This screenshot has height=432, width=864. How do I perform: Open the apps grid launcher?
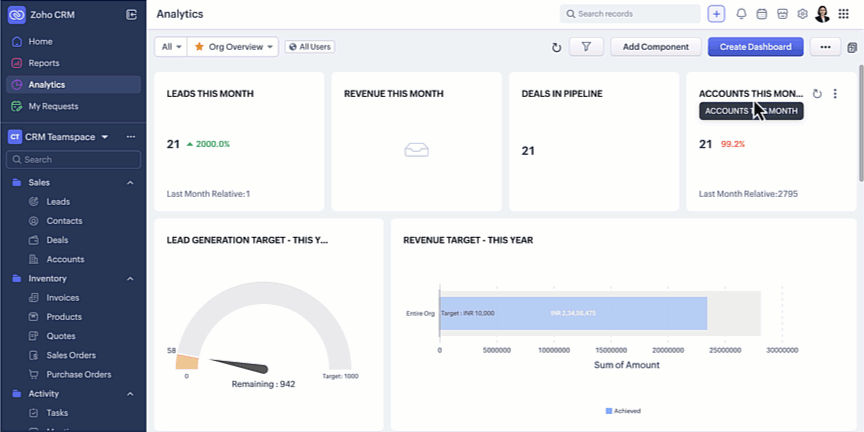click(x=843, y=14)
